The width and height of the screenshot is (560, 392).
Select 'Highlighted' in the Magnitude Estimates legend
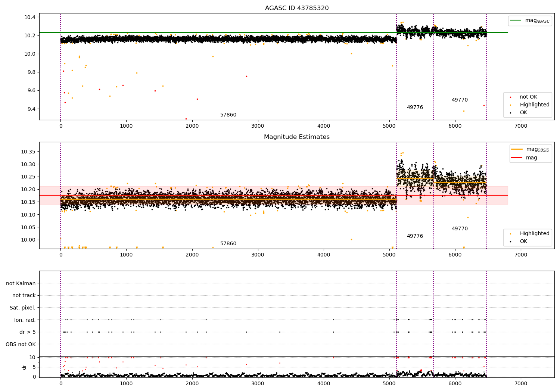535,234
